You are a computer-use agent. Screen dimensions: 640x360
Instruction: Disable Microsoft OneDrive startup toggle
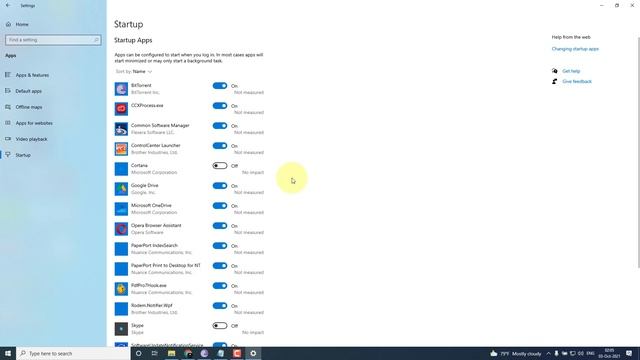pyautogui.click(x=220, y=206)
